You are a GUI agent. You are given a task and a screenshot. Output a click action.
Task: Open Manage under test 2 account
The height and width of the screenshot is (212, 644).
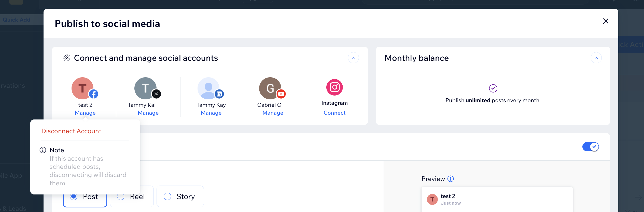(x=85, y=113)
